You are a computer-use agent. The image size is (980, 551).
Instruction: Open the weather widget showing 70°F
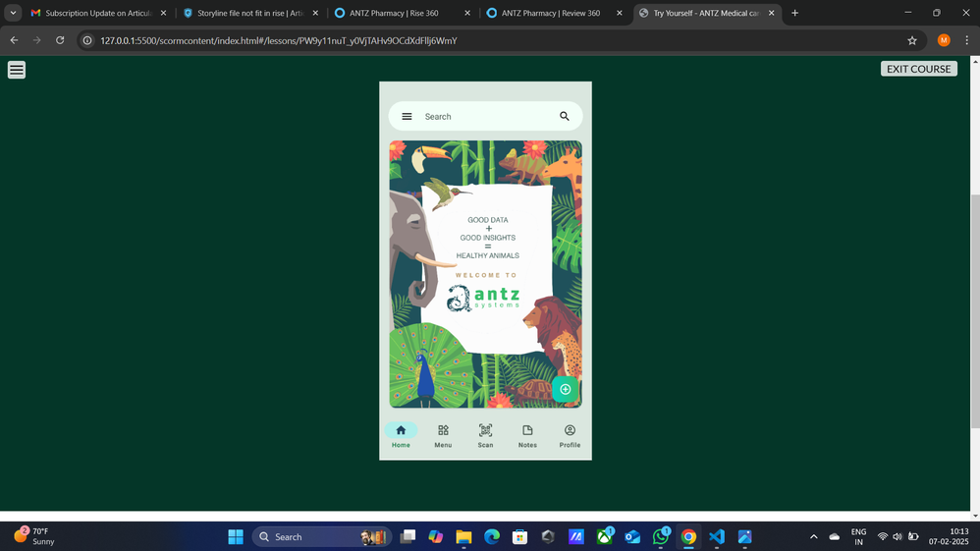tap(35, 536)
